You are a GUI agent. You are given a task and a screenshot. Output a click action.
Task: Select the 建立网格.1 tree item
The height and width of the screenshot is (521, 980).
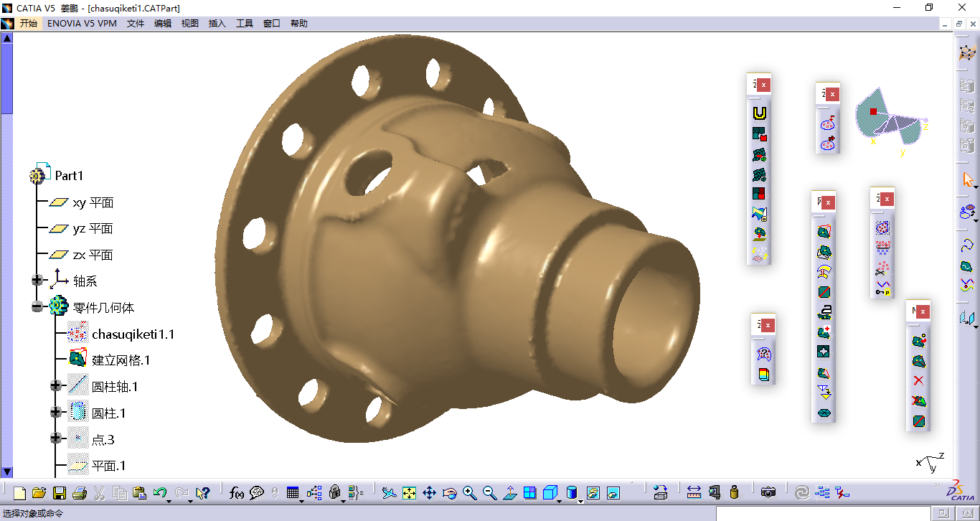[x=121, y=360]
